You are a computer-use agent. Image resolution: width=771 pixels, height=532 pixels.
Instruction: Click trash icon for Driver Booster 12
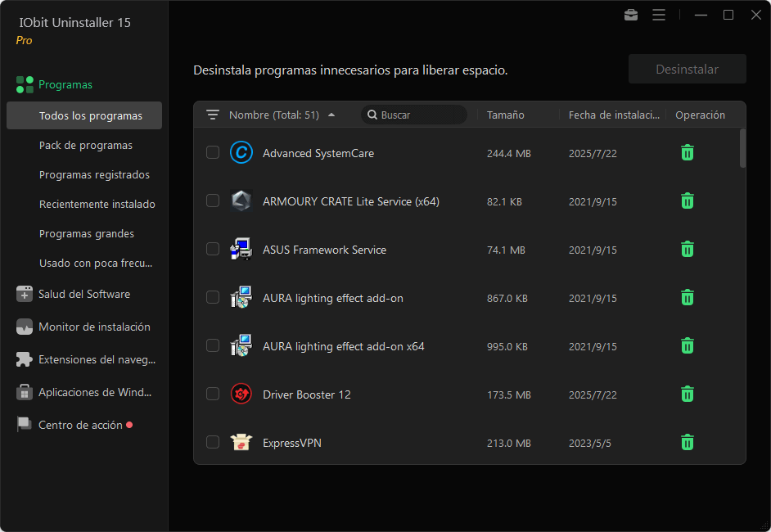coord(688,394)
